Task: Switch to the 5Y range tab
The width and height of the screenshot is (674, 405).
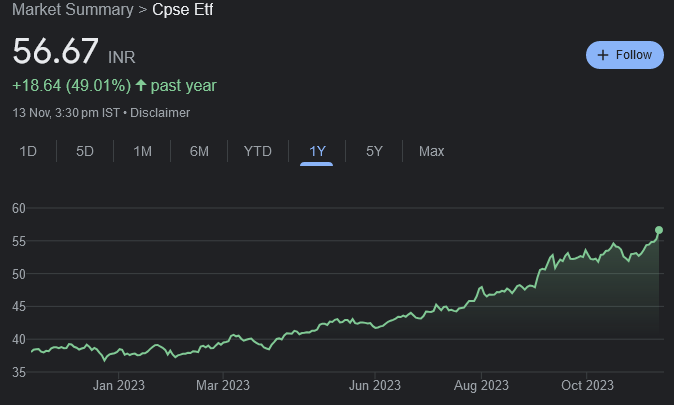Action: pyautogui.click(x=374, y=151)
